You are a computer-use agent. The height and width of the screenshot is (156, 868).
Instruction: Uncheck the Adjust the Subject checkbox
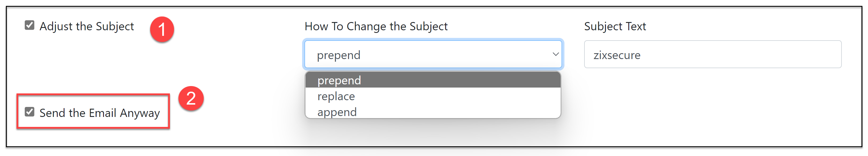[30, 25]
